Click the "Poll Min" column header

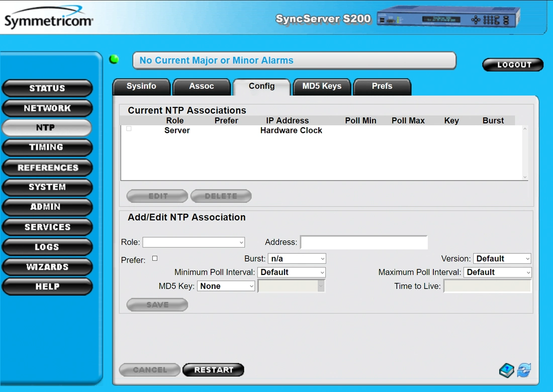(360, 121)
